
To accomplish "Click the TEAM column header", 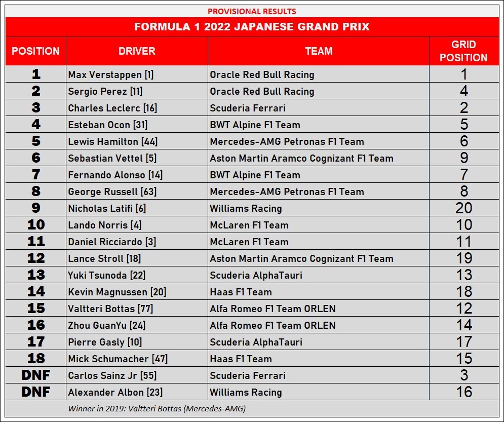I will coord(319,51).
